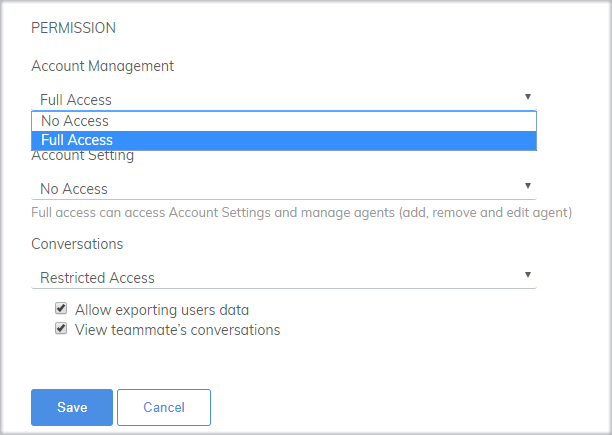Click the PERMISSION section heading
Viewport: 612px width, 435px height.
pos(73,28)
